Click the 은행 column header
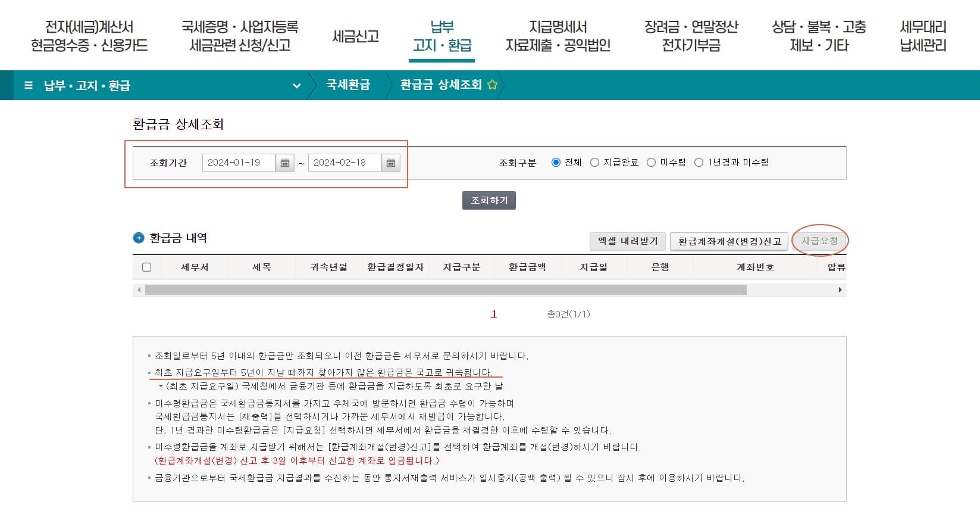The width and height of the screenshot is (980, 514). click(660, 267)
